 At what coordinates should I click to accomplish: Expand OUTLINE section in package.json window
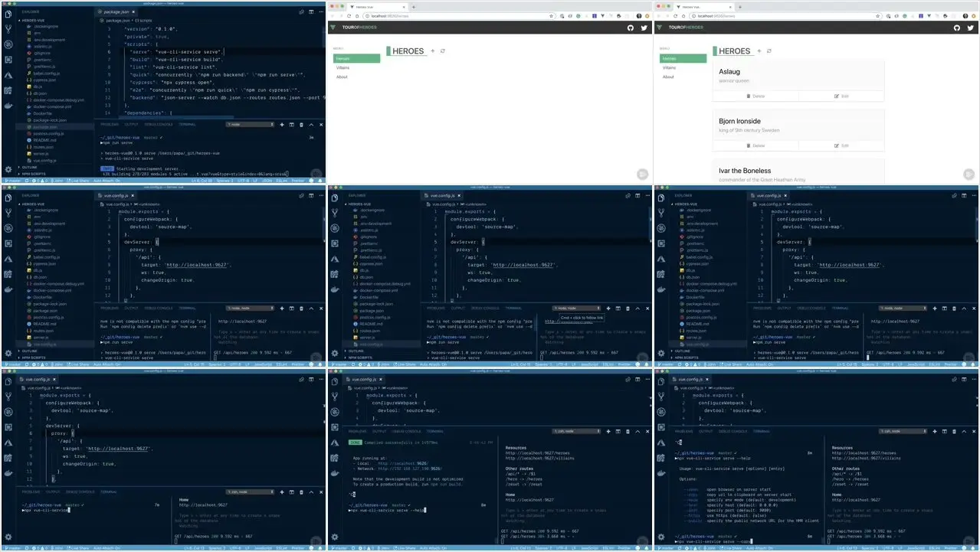(28, 167)
